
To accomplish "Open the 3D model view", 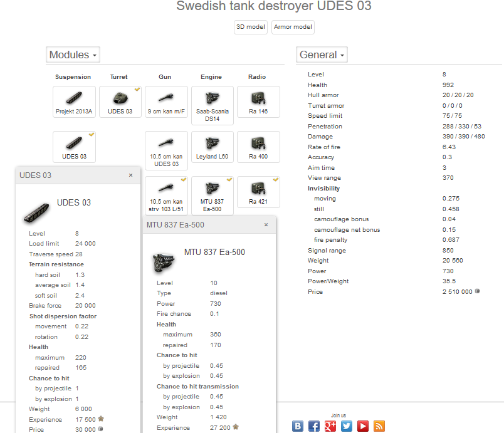I will [251, 27].
